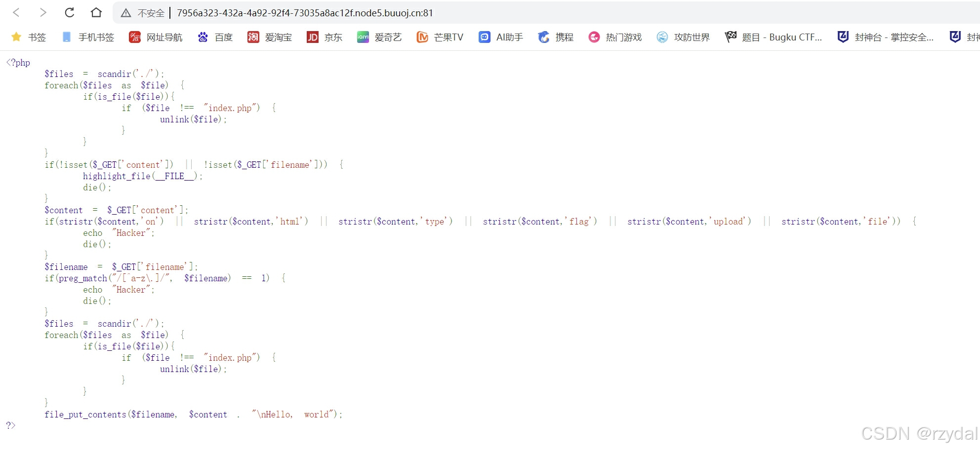
Task: Open the 网址导航 bookmark icon
Action: [134, 37]
